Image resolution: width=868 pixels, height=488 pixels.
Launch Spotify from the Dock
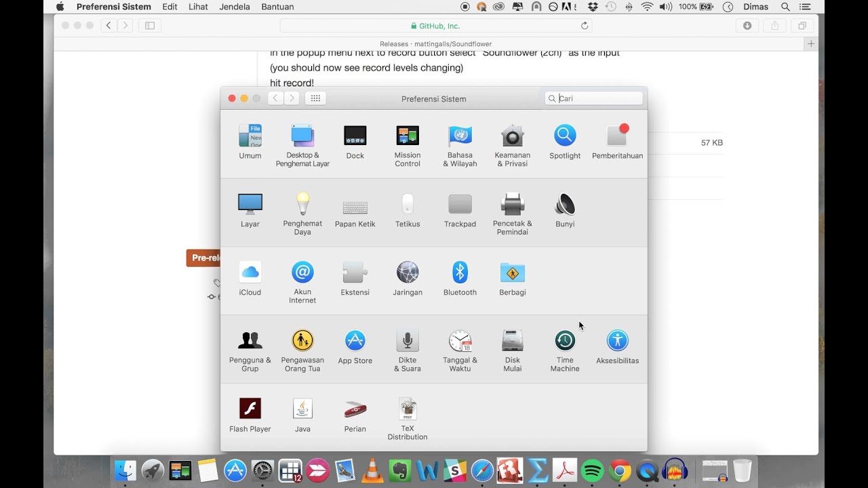click(593, 470)
